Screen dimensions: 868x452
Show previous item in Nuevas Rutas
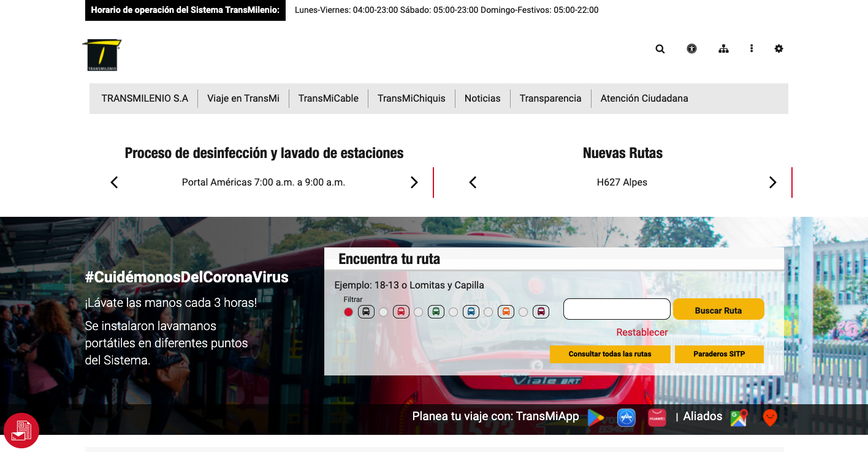[x=473, y=183]
